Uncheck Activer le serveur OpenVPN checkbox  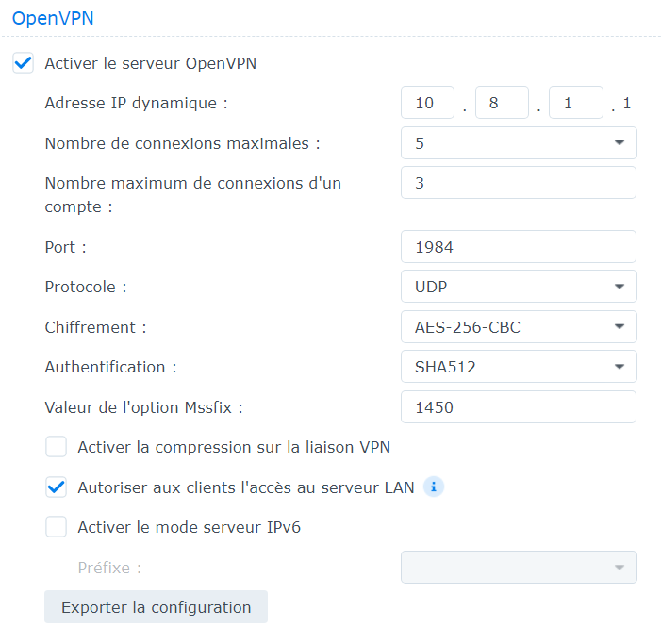tap(23, 63)
